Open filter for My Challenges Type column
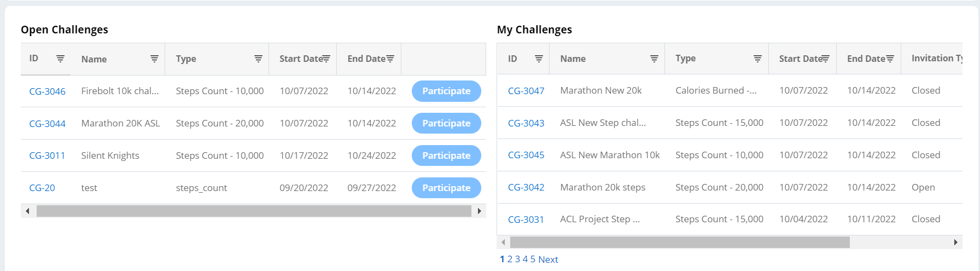This screenshot has height=271, width=980. tap(757, 59)
